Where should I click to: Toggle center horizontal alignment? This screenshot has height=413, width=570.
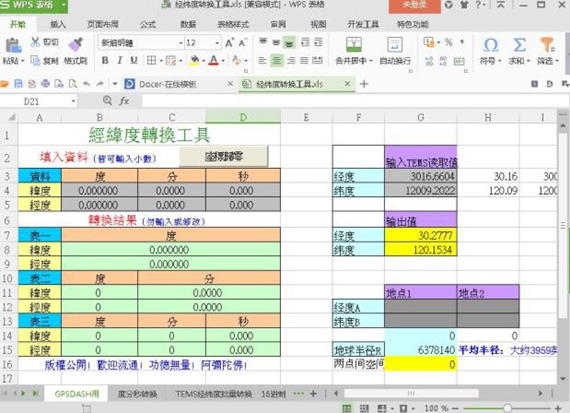pyautogui.click(x=277, y=60)
